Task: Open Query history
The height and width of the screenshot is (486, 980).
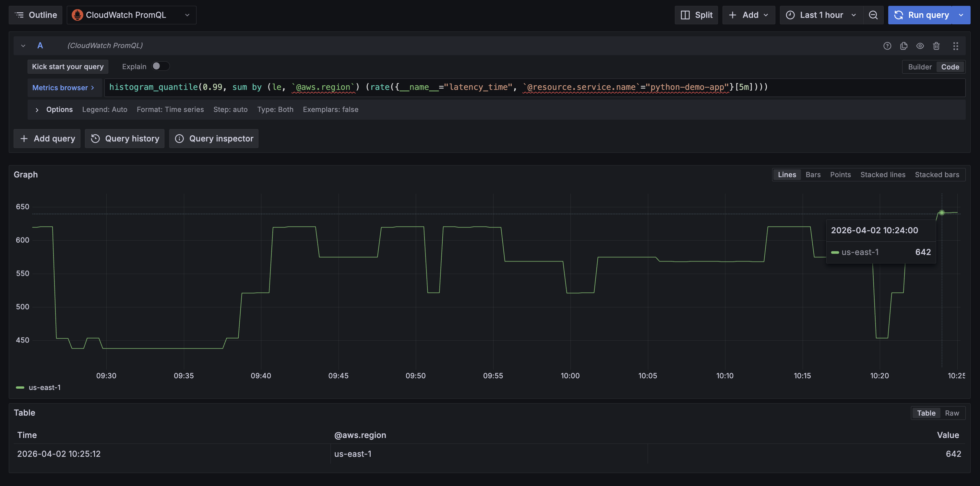Action: pyautogui.click(x=125, y=138)
